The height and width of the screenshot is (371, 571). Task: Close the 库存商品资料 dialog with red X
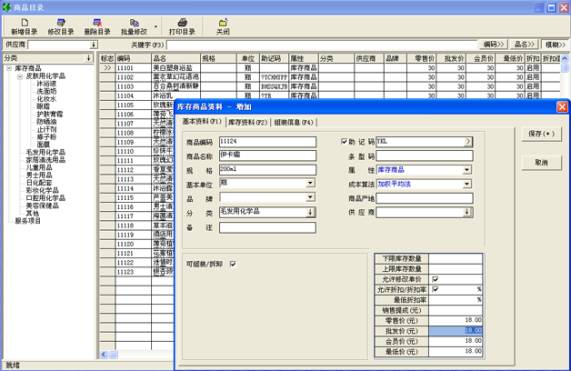click(562, 107)
